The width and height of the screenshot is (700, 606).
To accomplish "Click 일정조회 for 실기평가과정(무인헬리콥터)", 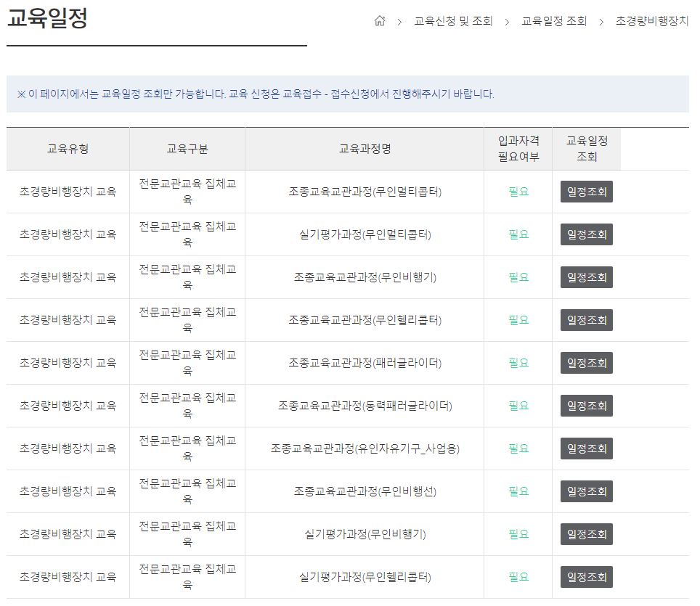I will click(587, 577).
